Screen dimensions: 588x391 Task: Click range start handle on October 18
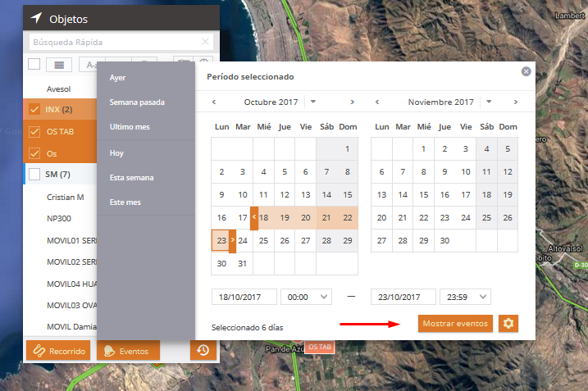pyautogui.click(x=254, y=218)
